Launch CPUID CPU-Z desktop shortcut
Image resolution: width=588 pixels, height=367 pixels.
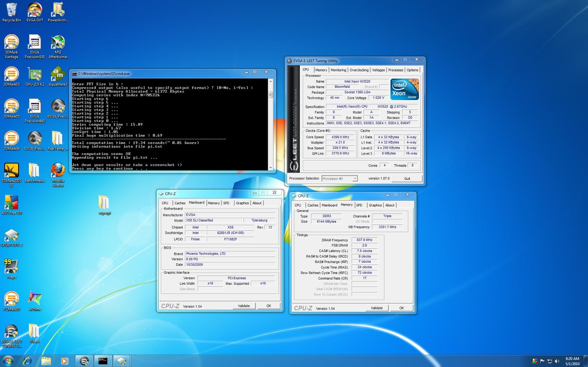[x=11, y=237]
